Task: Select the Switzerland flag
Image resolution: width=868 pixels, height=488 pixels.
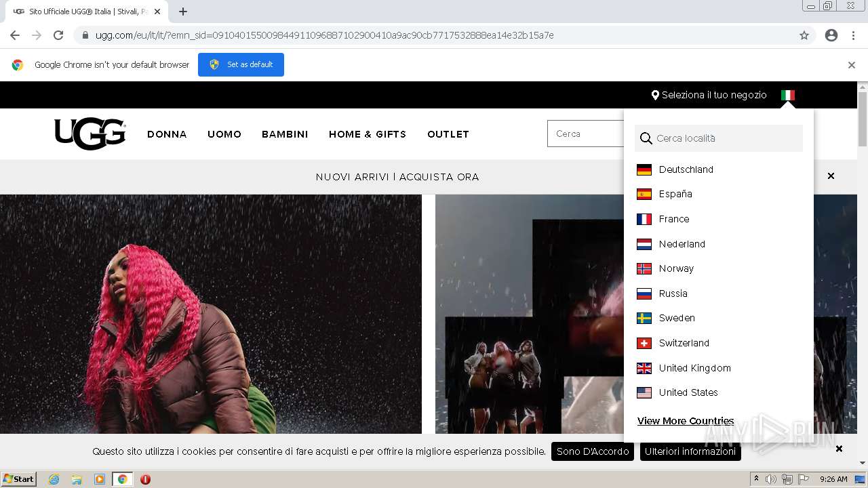Action: [x=644, y=343]
